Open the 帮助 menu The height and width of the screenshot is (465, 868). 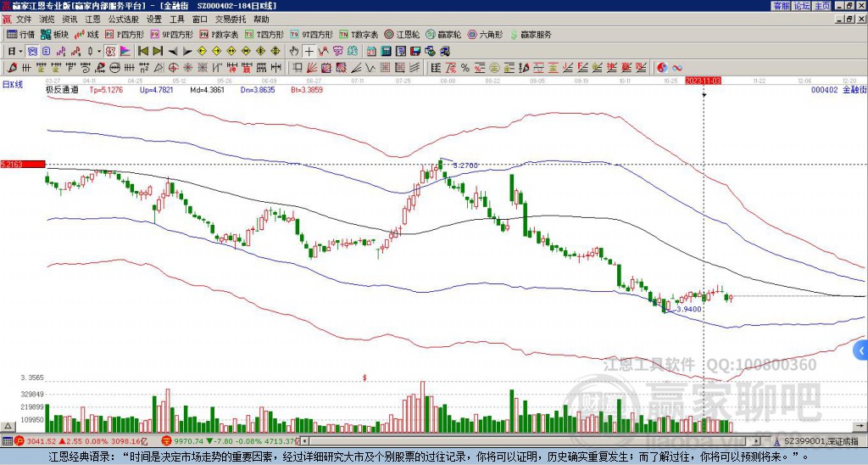point(261,20)
